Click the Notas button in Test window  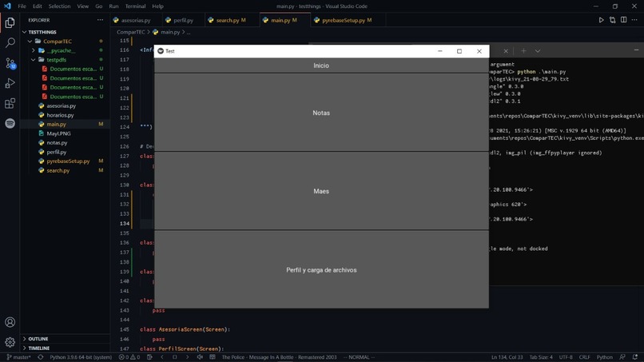pos(321,113)
